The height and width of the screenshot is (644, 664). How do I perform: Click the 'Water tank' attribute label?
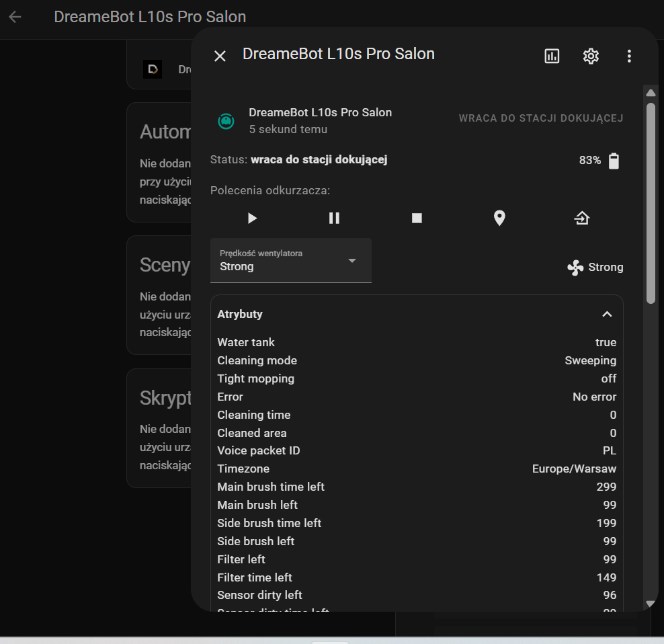coord(245,342)
